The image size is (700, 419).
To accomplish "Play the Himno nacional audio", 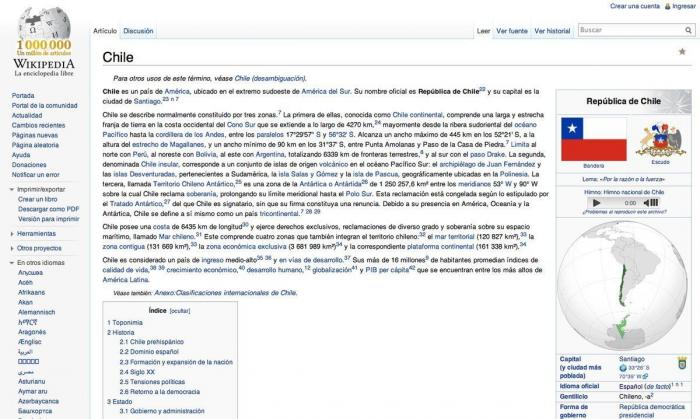I will [x=596, y=203].
